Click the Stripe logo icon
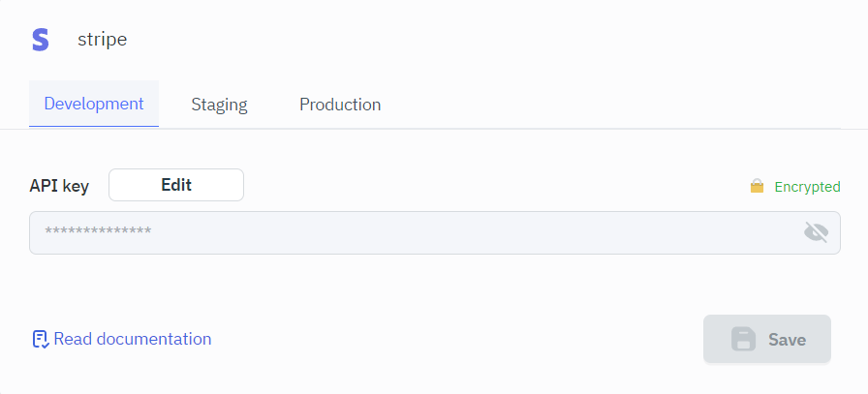The height and width of the screenshot is (394, 868). [x=40, y=40]
